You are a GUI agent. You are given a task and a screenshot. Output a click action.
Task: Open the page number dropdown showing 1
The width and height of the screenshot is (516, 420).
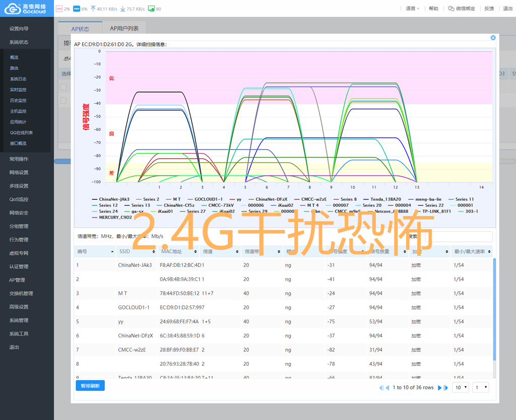[x=480, y=387]
